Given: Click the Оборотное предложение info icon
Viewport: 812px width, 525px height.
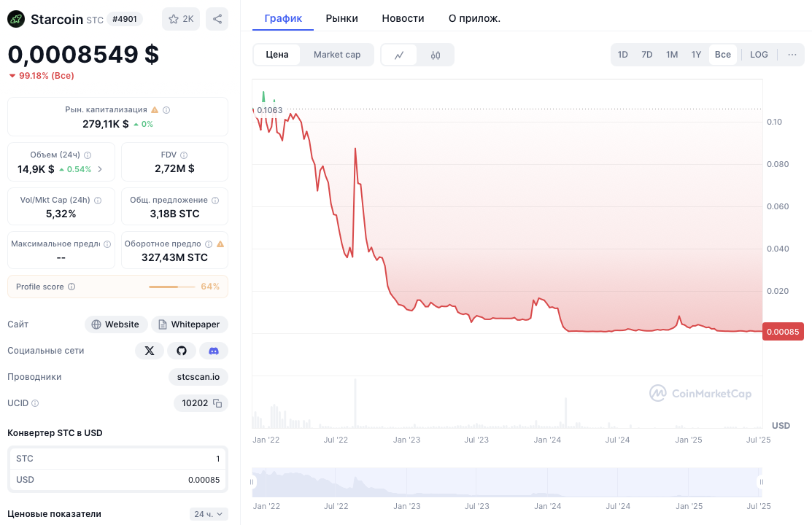Looking at the screenshot, I should click(x=209, y=244).
